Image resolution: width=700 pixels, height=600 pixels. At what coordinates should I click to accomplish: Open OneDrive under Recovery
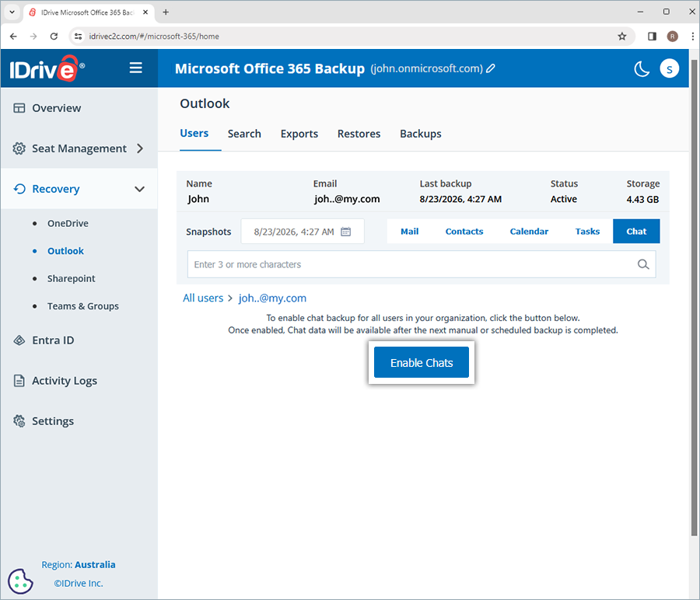(68, 224)
